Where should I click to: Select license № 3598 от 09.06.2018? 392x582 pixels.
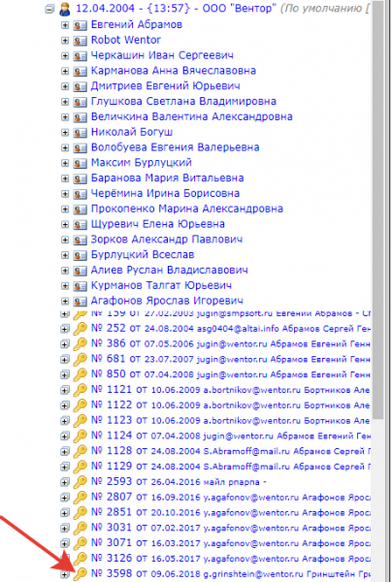click(x=231, y=573)
